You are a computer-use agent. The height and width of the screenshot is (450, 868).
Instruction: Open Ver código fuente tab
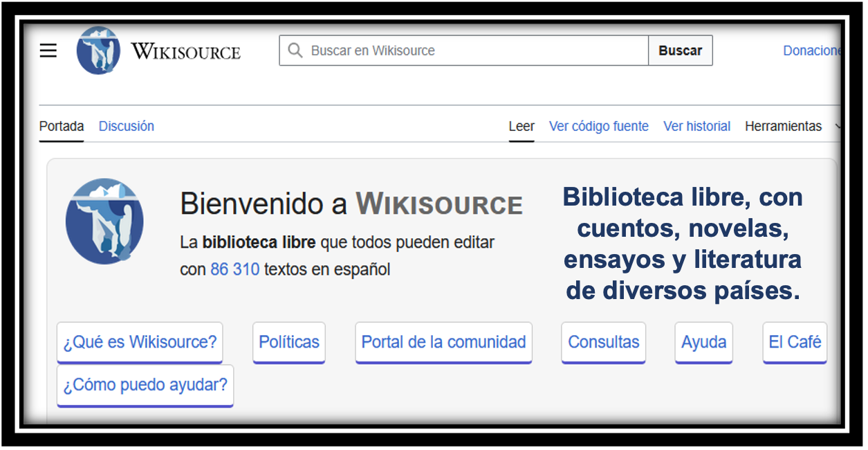pyautogui.click(x=599, y=126)
